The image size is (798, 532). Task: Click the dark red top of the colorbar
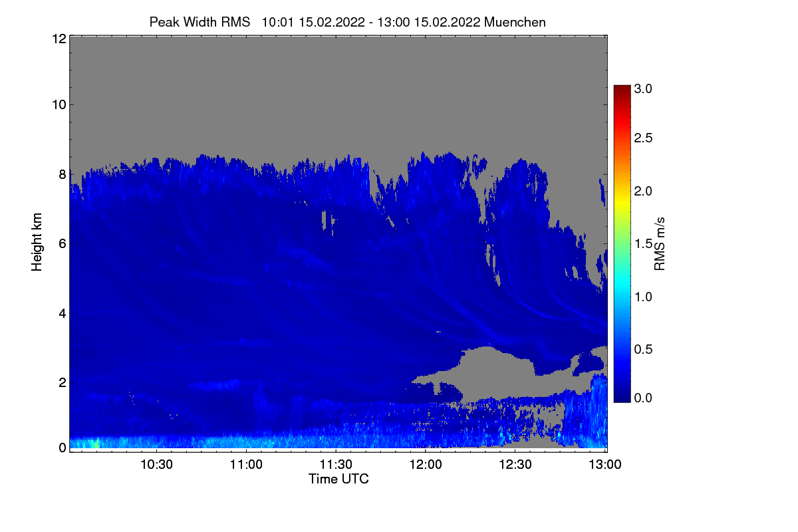pyautogui.click(x=622, y=90)
